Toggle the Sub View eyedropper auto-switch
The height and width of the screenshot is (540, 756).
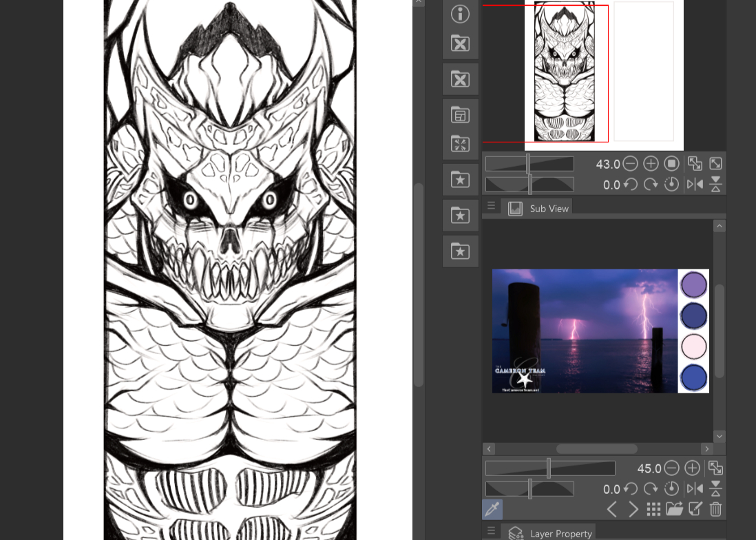(492, 510)
